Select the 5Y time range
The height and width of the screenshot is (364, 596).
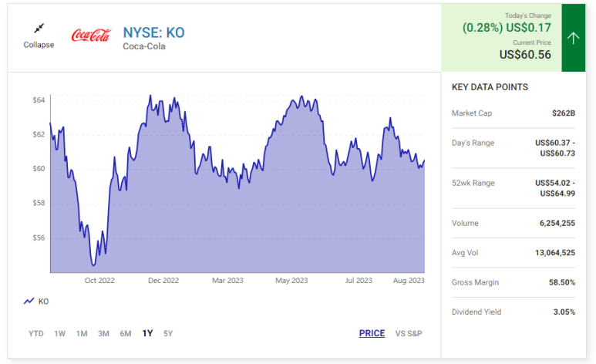tap(168, 334)
